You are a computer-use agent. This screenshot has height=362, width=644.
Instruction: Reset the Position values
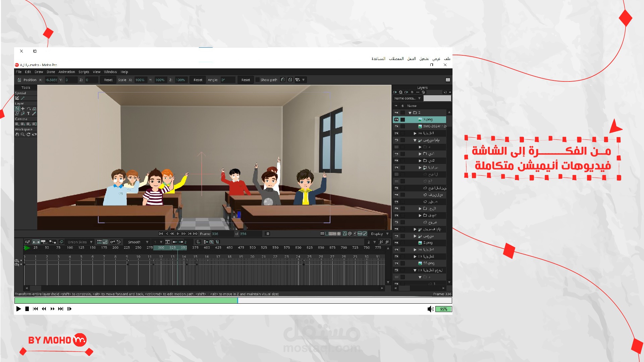(x=108, y=80)
